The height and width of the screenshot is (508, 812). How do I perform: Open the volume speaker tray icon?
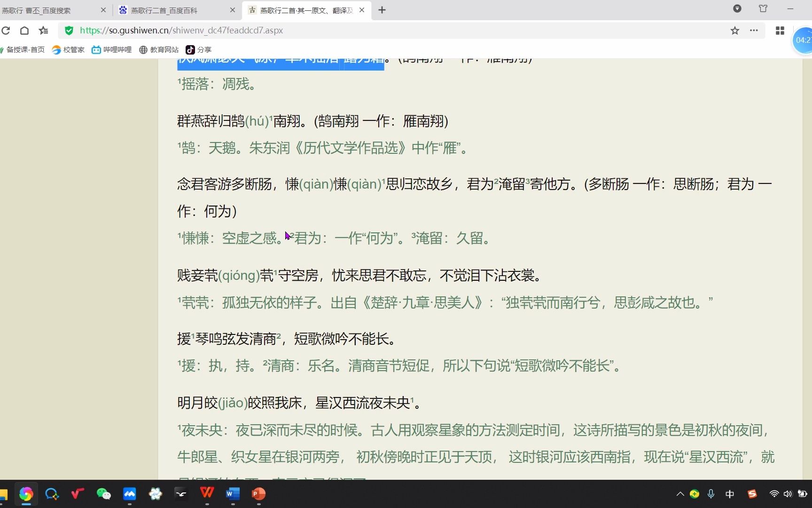click(x=788, y=494)
